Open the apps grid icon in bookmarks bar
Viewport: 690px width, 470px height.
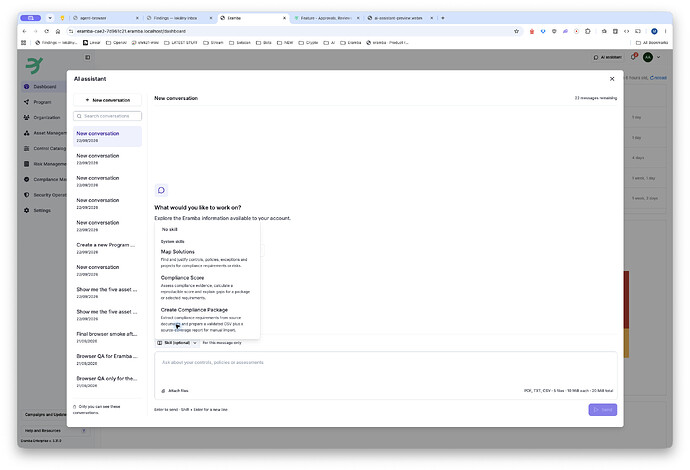point(24,43)
